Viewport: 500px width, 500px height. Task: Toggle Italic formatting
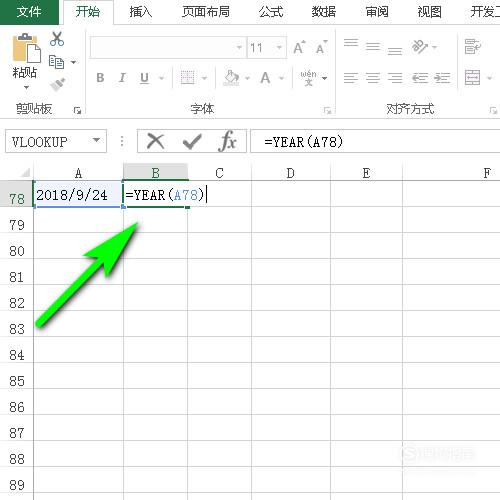coord(122,78)
